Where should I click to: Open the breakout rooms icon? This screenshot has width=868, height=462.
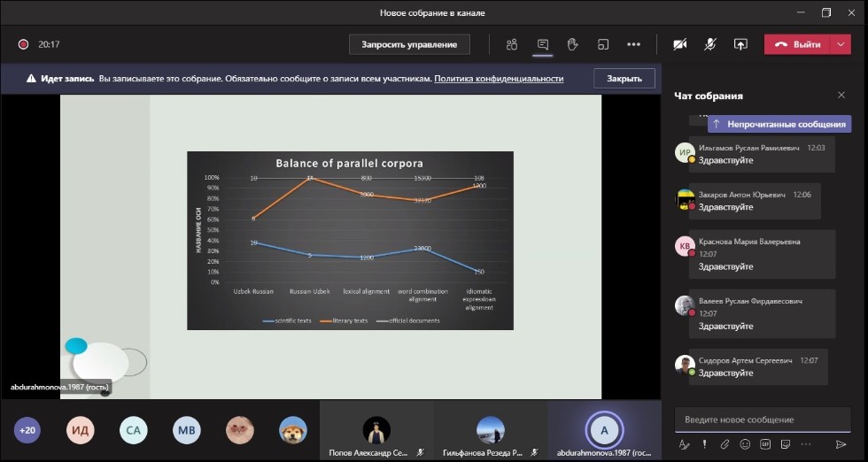pos(603,44)
